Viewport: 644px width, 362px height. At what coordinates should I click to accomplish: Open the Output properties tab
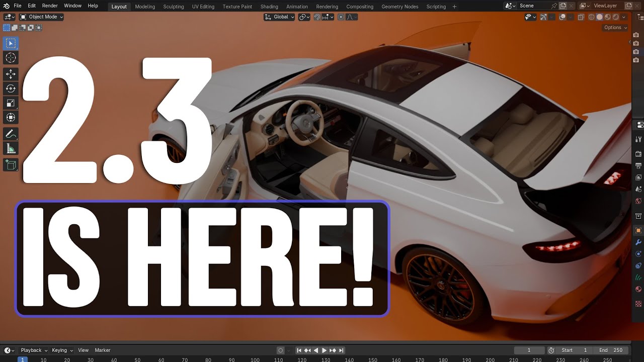pos(638,165)
